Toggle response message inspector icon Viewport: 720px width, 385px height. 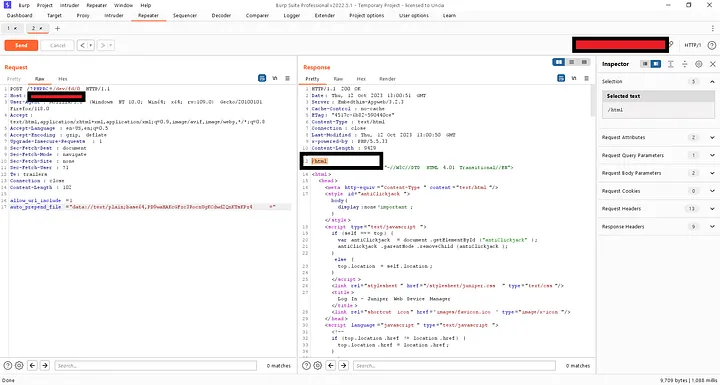(x=561, y=79)
